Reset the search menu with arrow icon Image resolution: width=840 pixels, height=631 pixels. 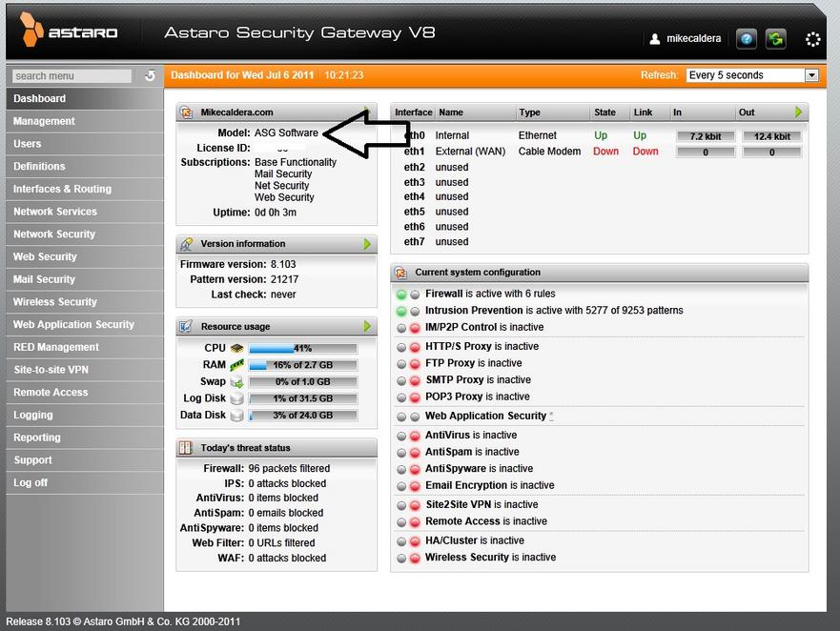point(150,75)
